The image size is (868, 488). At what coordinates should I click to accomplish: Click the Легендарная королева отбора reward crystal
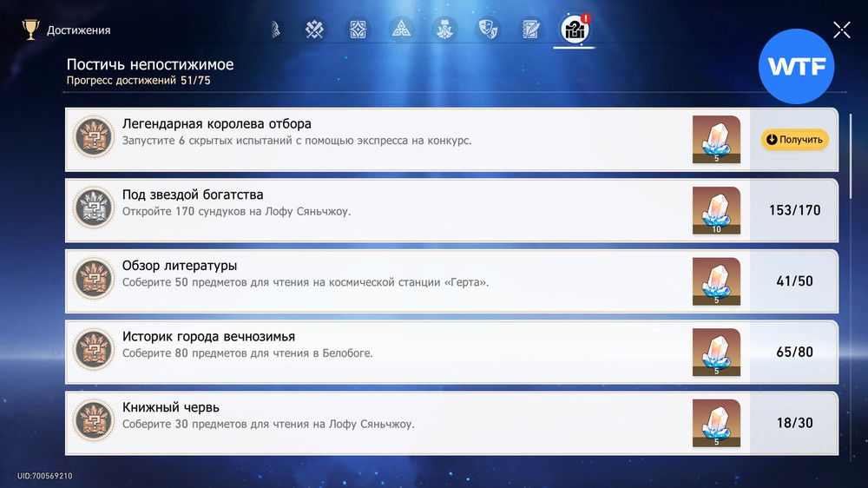pos(716,139)
